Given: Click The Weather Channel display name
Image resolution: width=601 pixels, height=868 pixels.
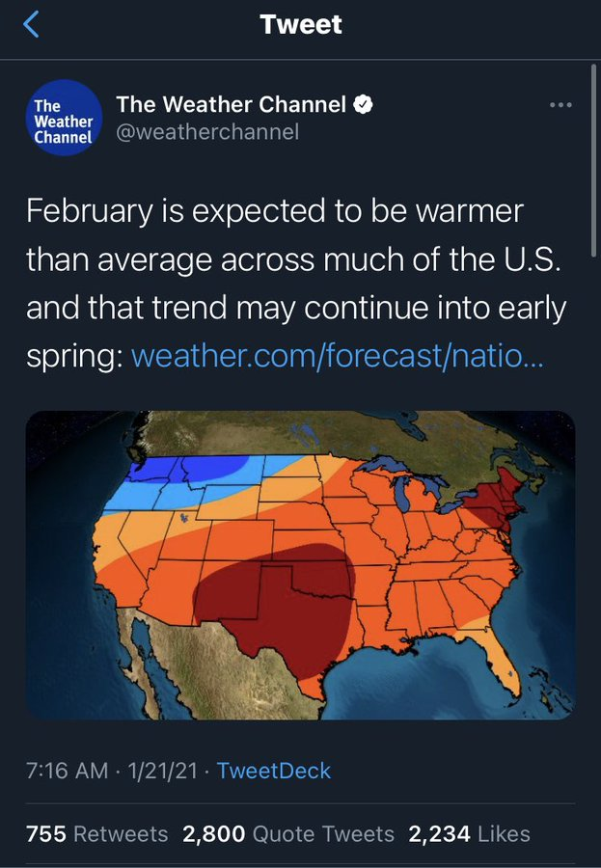Looking at the screenshot, I should [x=232, y=105].
